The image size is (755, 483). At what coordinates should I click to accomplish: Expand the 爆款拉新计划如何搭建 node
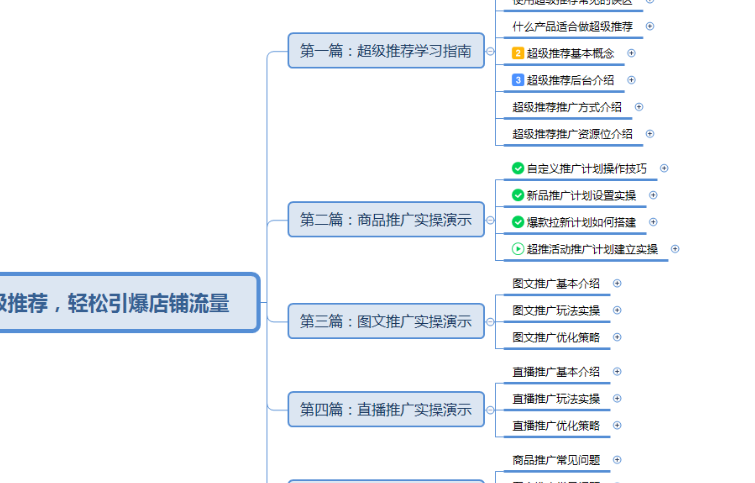(x=653, y=222)
